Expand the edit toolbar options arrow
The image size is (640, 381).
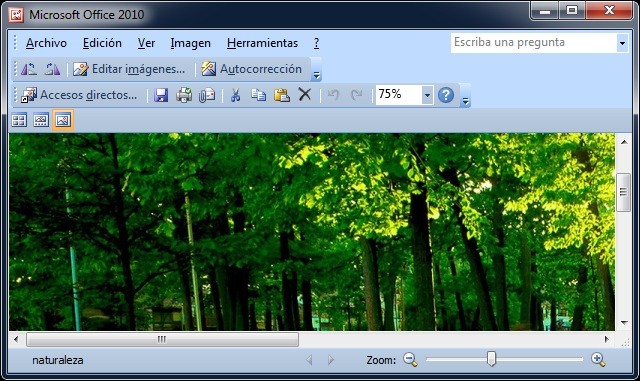coord(316,69)
